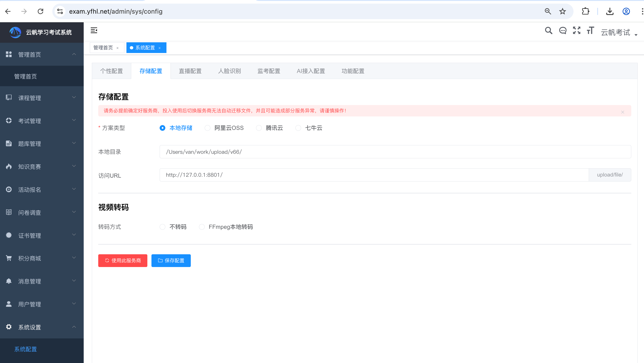Image resolution: width=644 pixels, height=363 pixels.
Task: Expand the 题库管理 menu chevron
Action: coord(74,143)
